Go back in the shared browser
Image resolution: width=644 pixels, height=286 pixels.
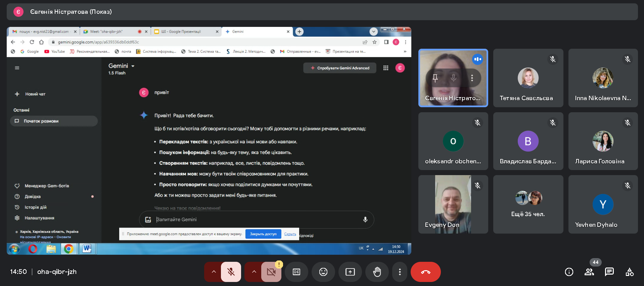click(x=13, y=42)
